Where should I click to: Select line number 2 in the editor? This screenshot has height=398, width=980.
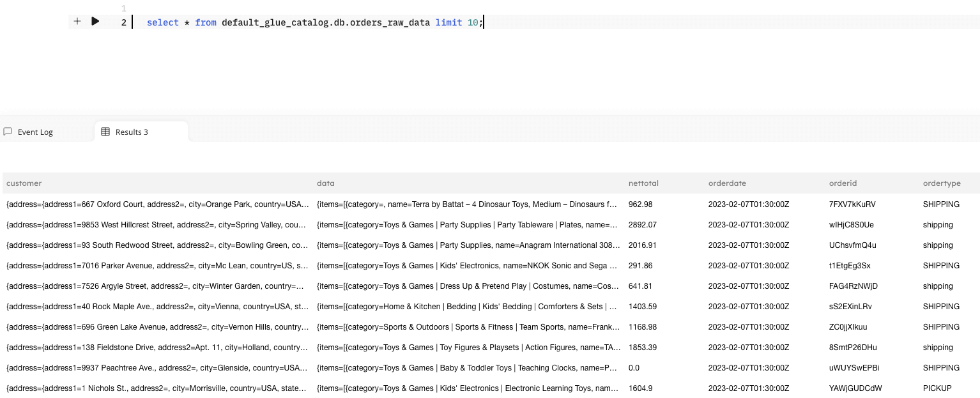coord(123,22)
